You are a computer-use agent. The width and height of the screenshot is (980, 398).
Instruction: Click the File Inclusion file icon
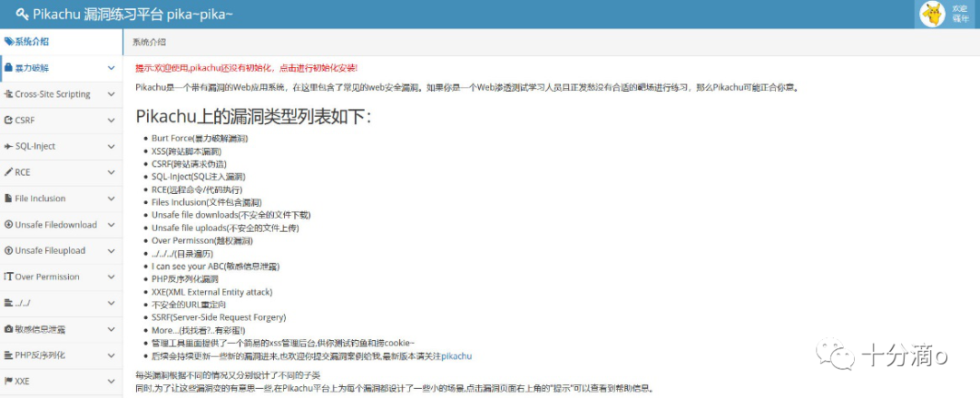8,198
